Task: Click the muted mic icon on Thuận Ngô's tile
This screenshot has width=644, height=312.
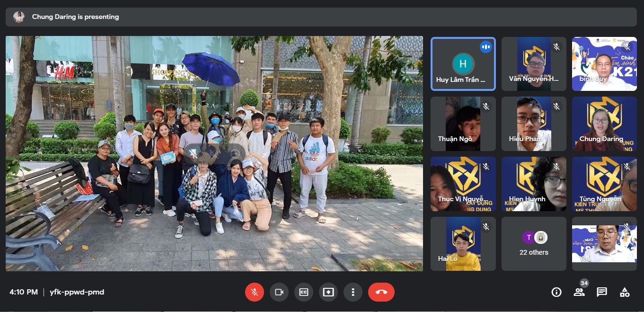Action: (x=485, y=107)
